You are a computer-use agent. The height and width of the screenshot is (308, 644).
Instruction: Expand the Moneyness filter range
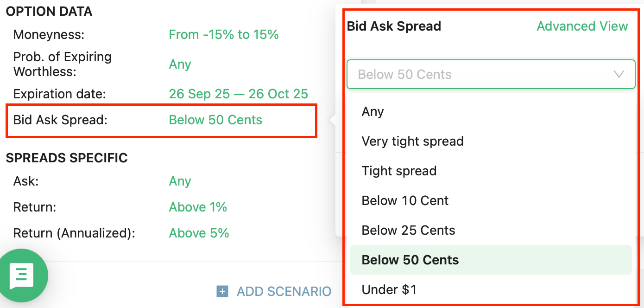click(x=224, y=34)
